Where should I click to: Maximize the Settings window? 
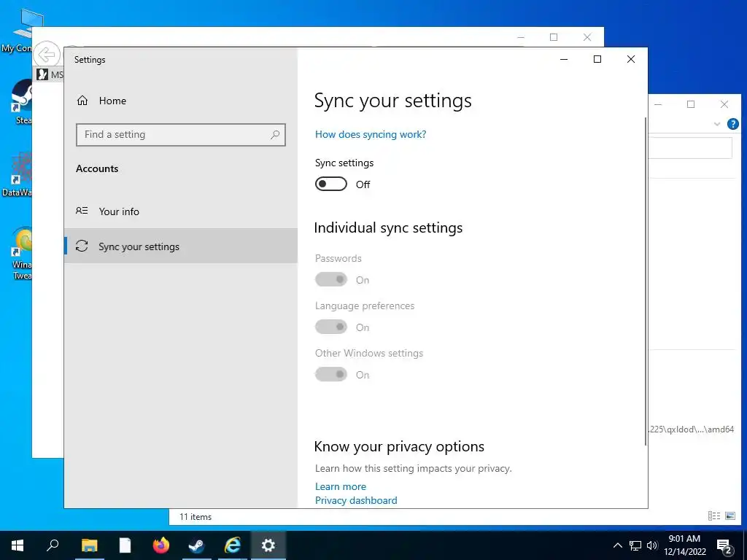[x=597, y=59]
